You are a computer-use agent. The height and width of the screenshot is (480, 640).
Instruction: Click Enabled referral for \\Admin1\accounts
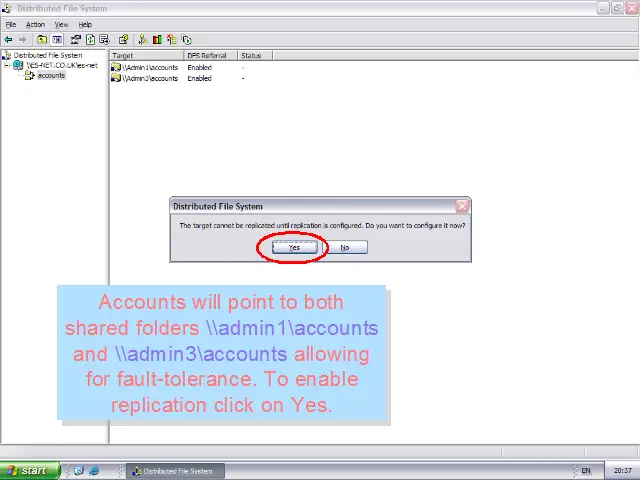point(199,67)
